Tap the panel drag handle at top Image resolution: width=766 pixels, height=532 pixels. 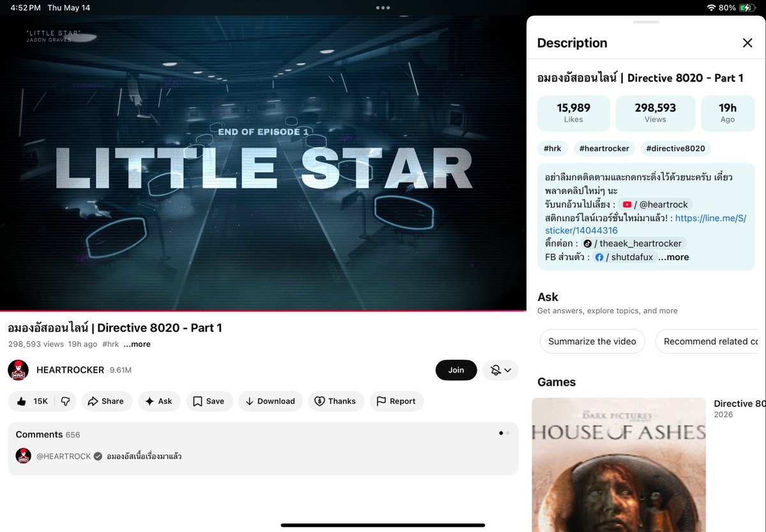[646, 22]
